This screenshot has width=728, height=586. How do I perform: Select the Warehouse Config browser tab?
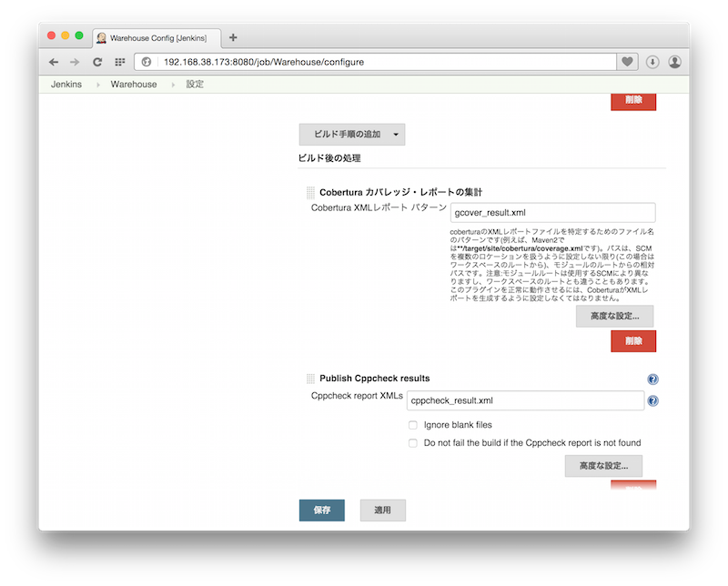coord(157,37)
